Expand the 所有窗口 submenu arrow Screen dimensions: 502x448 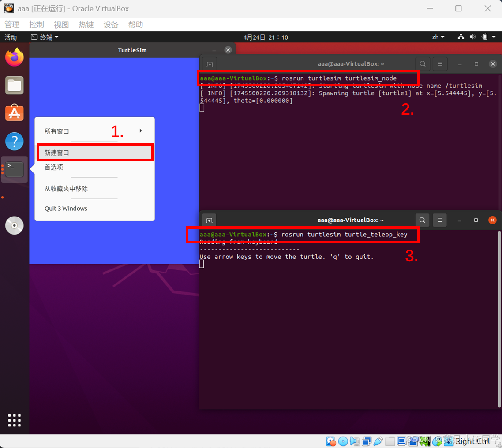click(x=141, y=131)
